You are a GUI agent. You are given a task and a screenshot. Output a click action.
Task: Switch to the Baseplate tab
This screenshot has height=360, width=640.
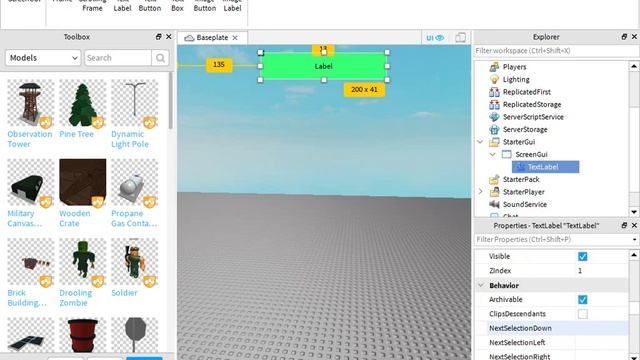click(212, 38)
